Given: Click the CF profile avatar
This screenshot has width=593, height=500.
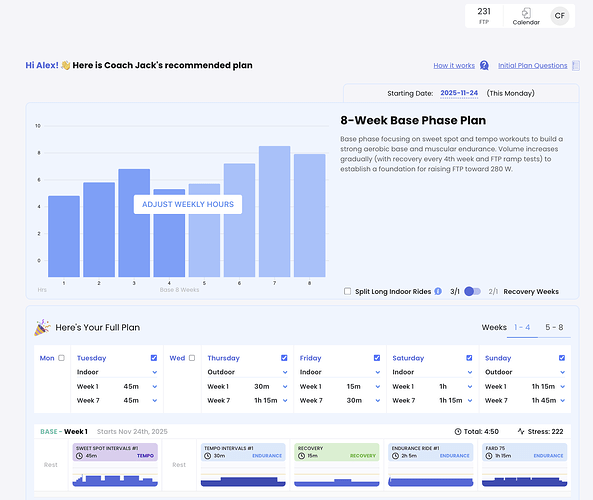Looking at the screenshot, I should point(559,16).
